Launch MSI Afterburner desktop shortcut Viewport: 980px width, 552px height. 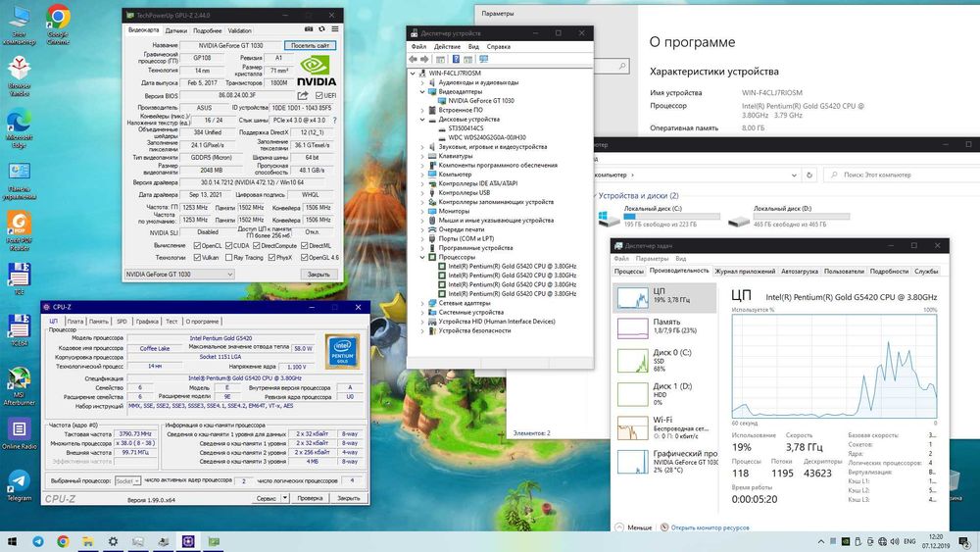20,387
